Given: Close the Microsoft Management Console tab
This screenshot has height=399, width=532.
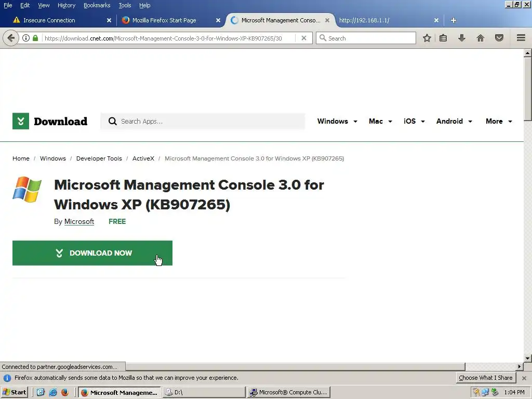Looking at the screenshot, I should coord(327,20).
